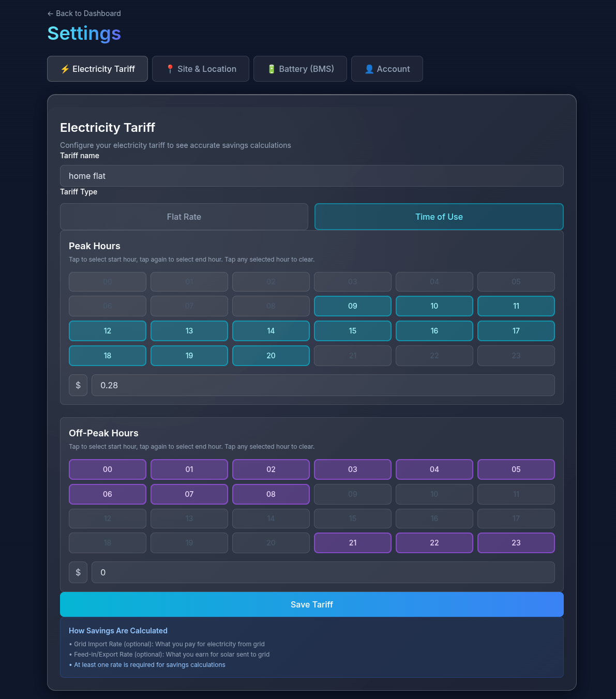Go back to Dashboard via the arrow link
This screenshot has height=699, width=616.
[84, 13]
